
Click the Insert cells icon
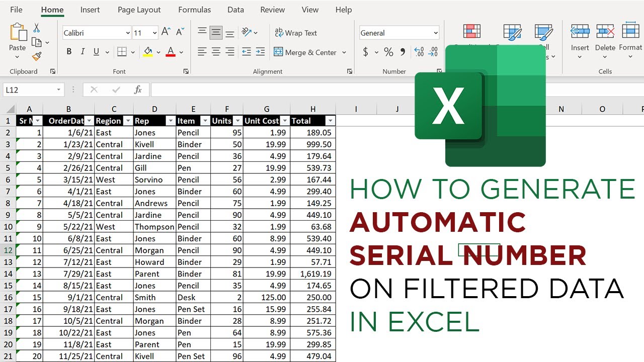580,32
